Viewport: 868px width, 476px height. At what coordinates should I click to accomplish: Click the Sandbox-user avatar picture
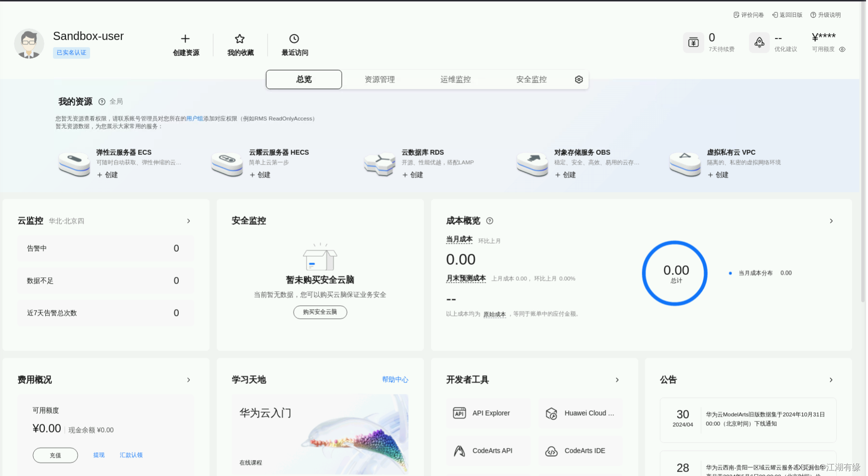coord(29,43)
